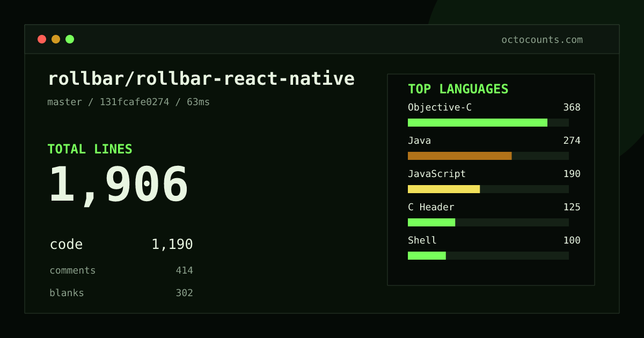Click the C Header language label
The image size is (644, 338).
[431, 207]
